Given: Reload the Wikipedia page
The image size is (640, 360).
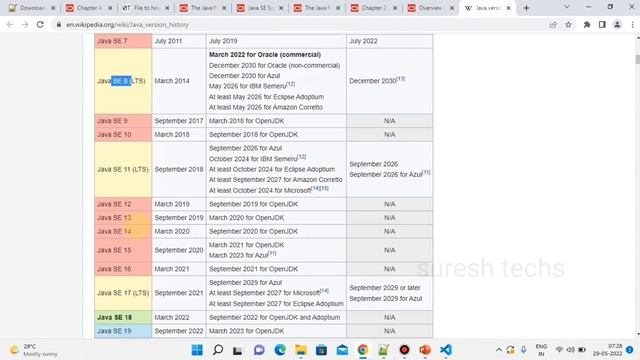Looking at the screenshot, I should point(40,24).
